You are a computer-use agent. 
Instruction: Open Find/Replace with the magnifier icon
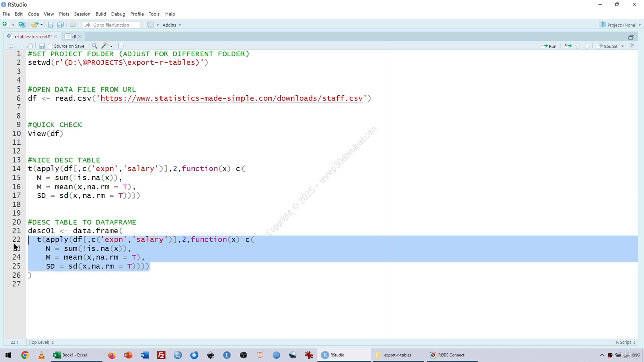click(95, 46)
